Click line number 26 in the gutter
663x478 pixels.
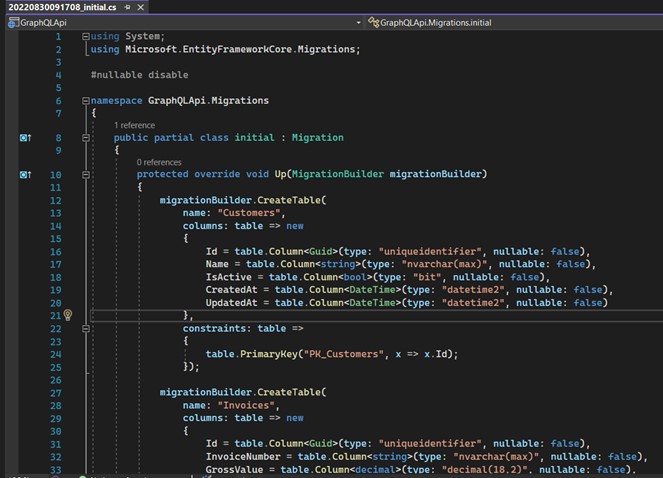(x=55, y=379)
